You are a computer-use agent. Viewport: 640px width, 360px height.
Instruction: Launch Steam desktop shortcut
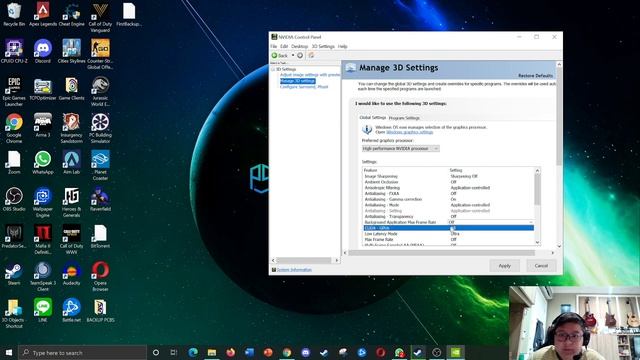coord(14,273)
